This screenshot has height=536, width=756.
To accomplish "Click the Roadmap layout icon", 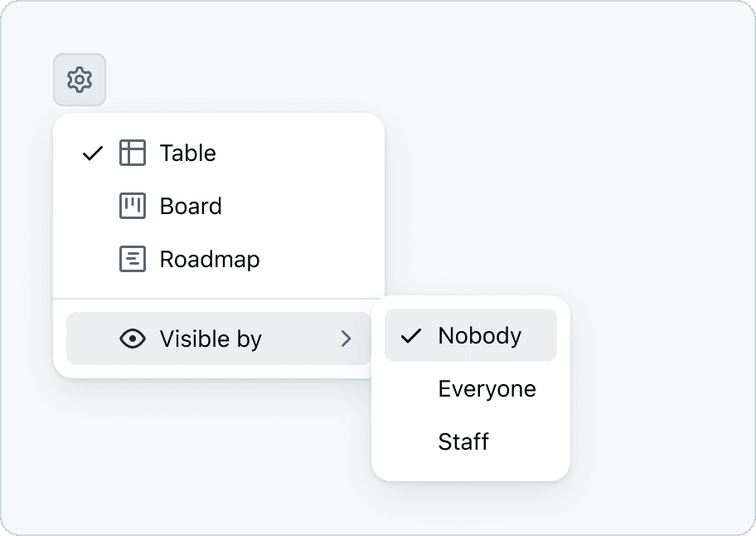I will [x=133, y=259].
